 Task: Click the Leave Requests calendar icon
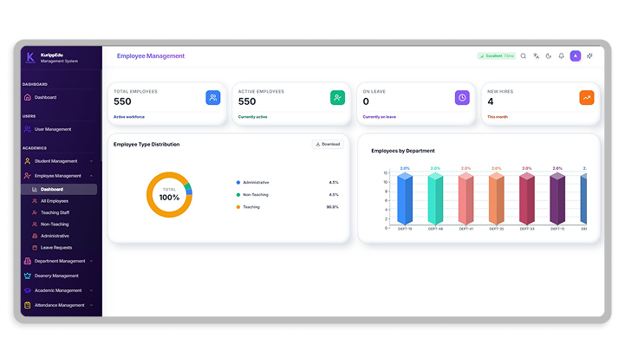35,248
